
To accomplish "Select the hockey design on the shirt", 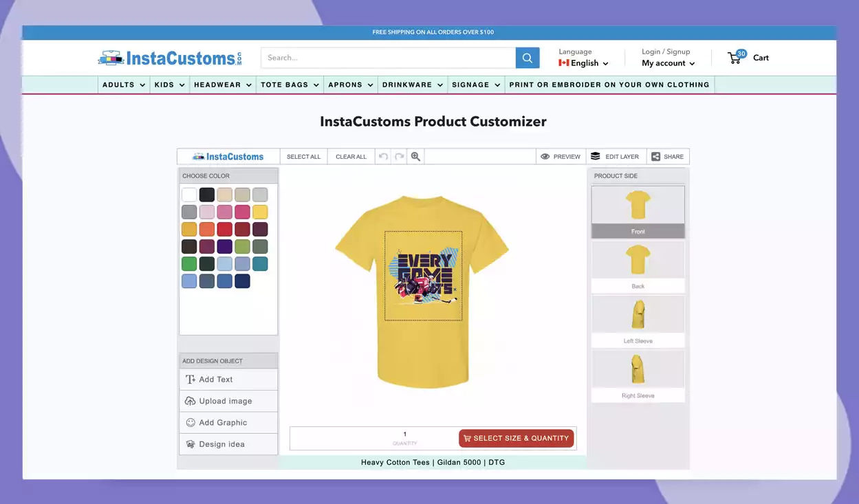I will point(423,277).
